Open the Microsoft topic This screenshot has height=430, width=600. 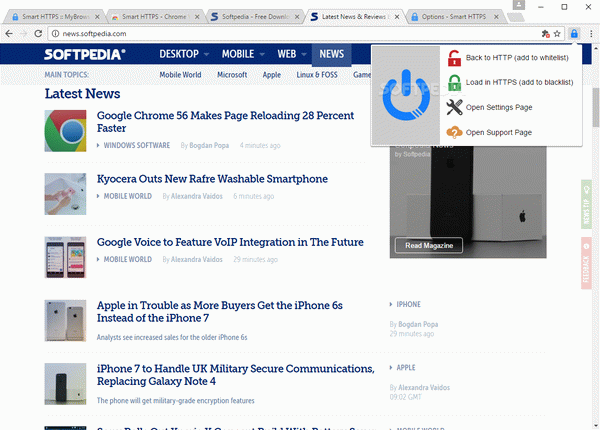(x=232, y=75)
